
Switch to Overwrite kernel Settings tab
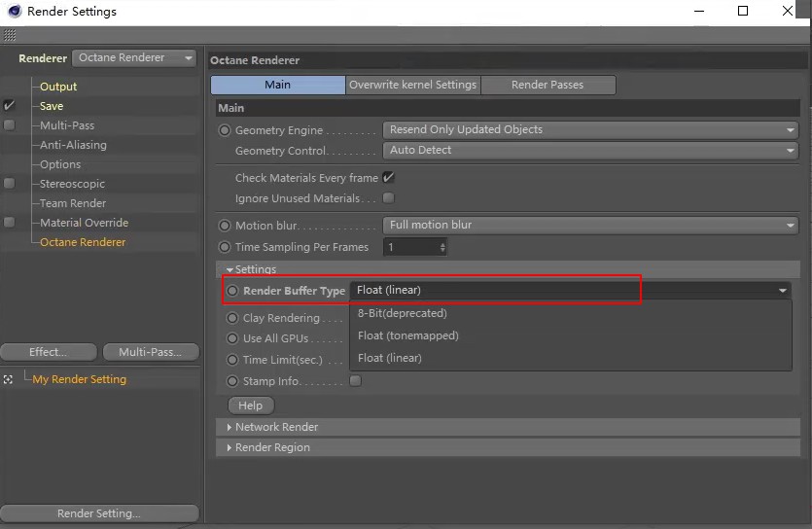[412, 85]
